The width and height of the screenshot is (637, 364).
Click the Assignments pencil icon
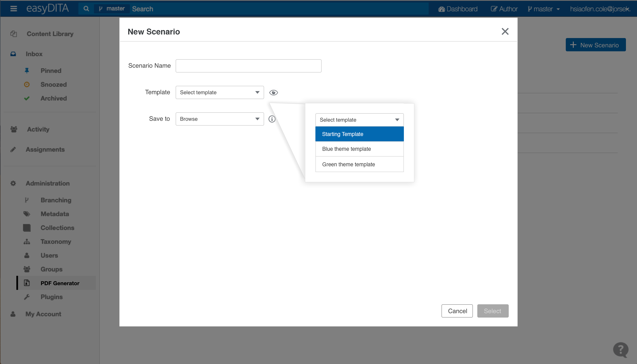coord(13,149)
